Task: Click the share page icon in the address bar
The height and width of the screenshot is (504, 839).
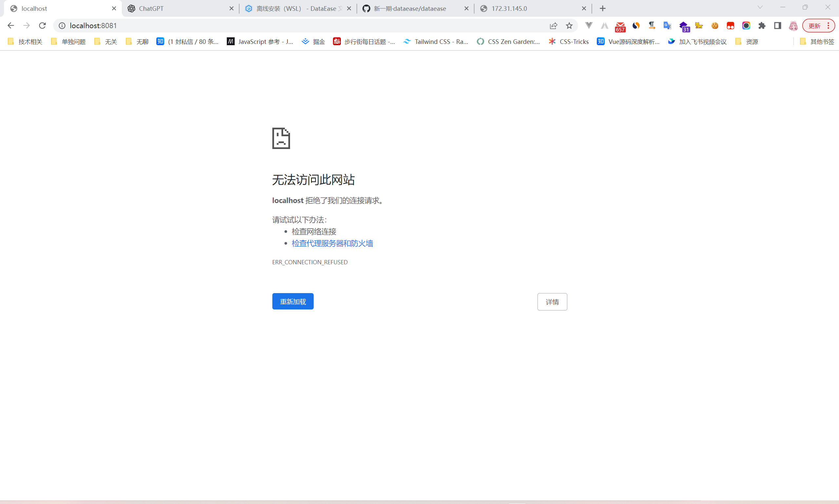Action: tap(554, 26)
